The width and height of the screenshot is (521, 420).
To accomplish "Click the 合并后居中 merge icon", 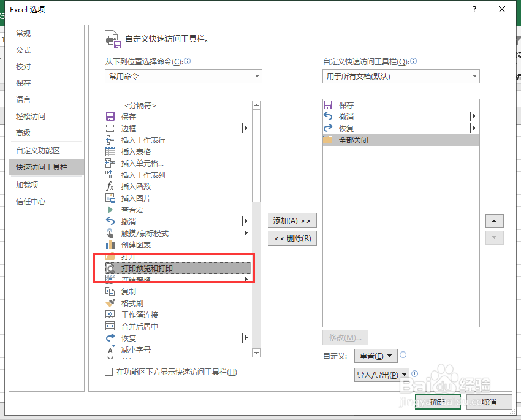I will (x=110, y=326).
